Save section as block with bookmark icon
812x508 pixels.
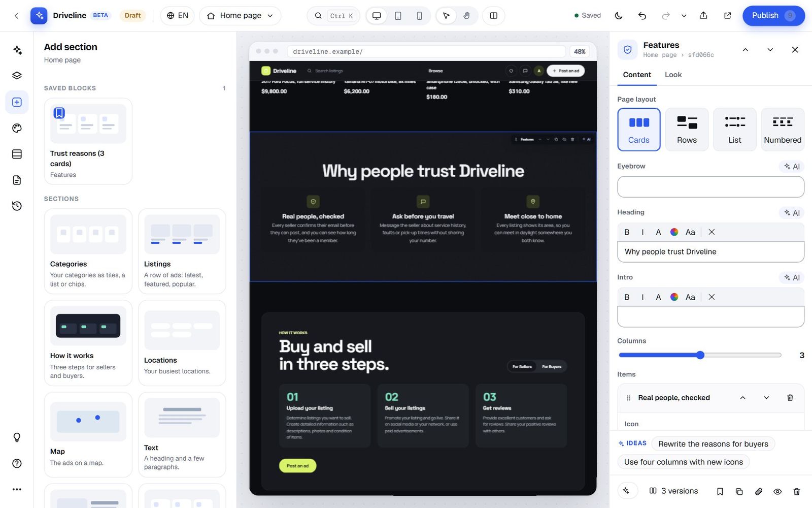[720, 491]
